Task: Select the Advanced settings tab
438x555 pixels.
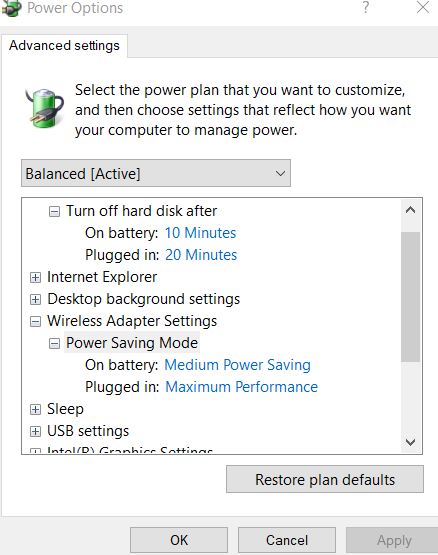Action: [64, 46]
